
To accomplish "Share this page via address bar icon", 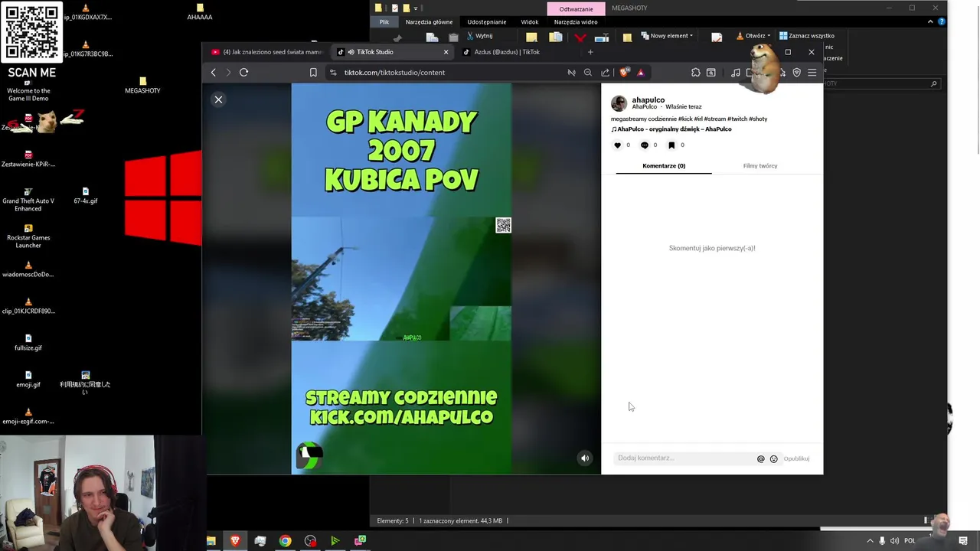I will coord(606,73).
